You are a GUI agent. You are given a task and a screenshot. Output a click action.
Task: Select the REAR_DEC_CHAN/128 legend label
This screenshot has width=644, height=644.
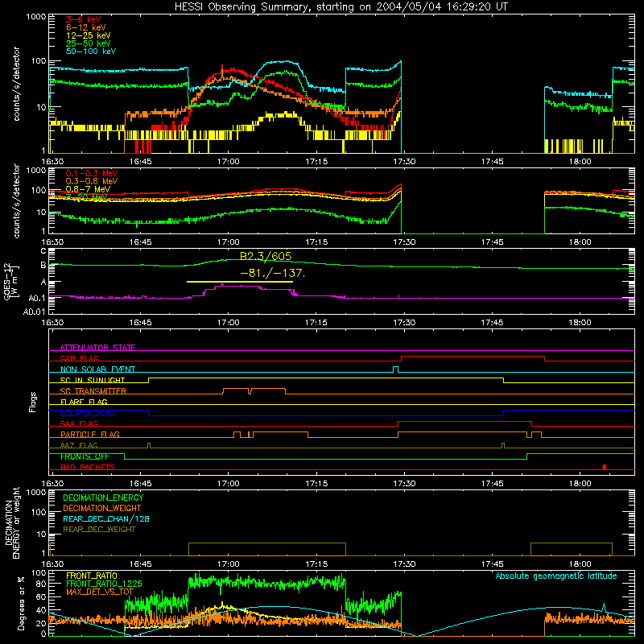coord(106,519)
